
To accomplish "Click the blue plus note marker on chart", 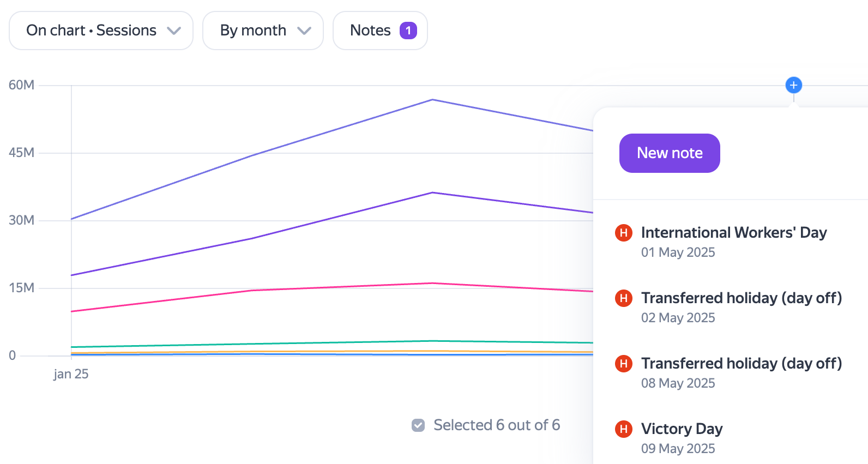I will (793, 85).
